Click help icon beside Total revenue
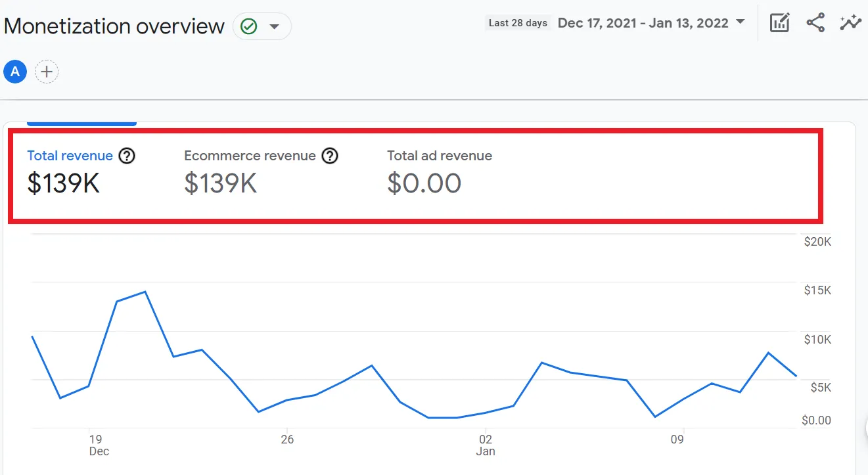Image resolution: width=868 pixels, height=475 pixels. click(127, 156)
